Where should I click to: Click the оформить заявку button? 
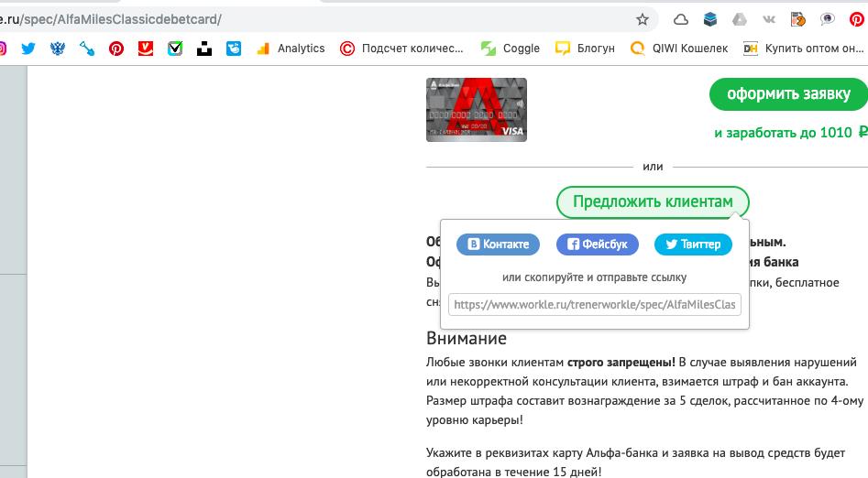788,94
